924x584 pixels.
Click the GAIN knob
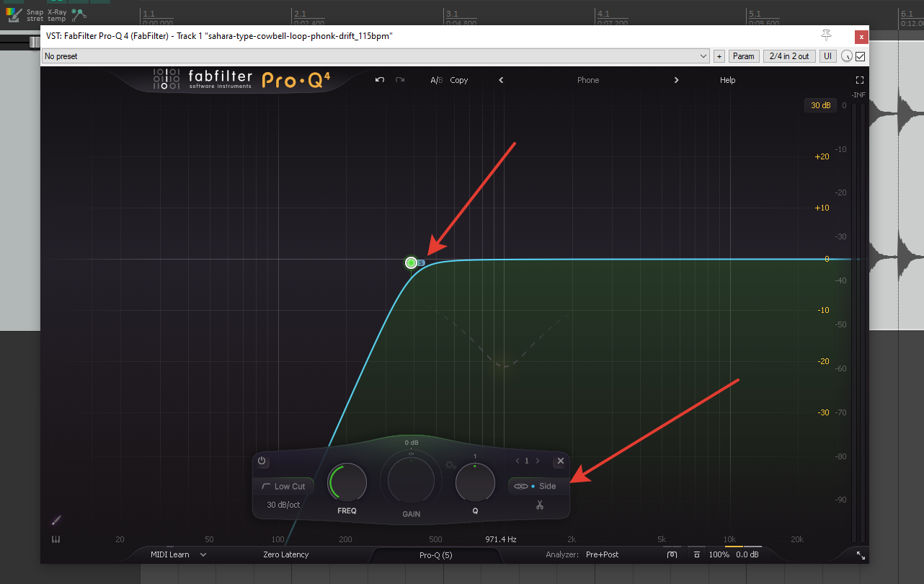click(412, 479)
